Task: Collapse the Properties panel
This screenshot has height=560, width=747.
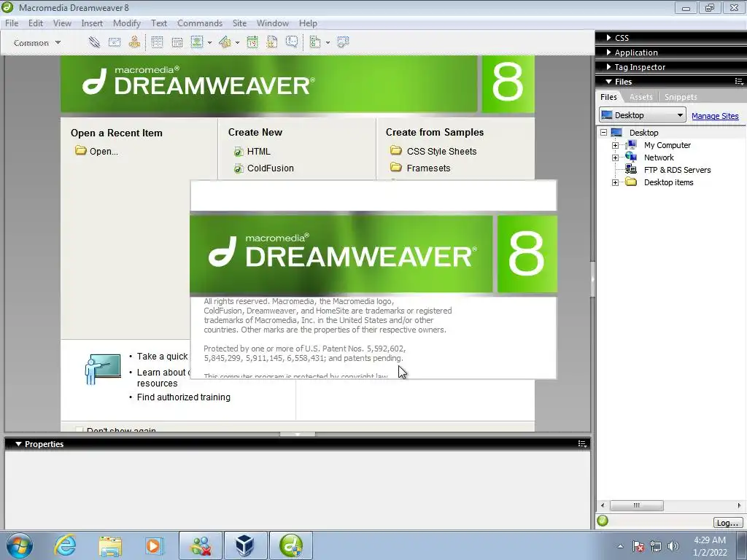Action: click(18, 444)
